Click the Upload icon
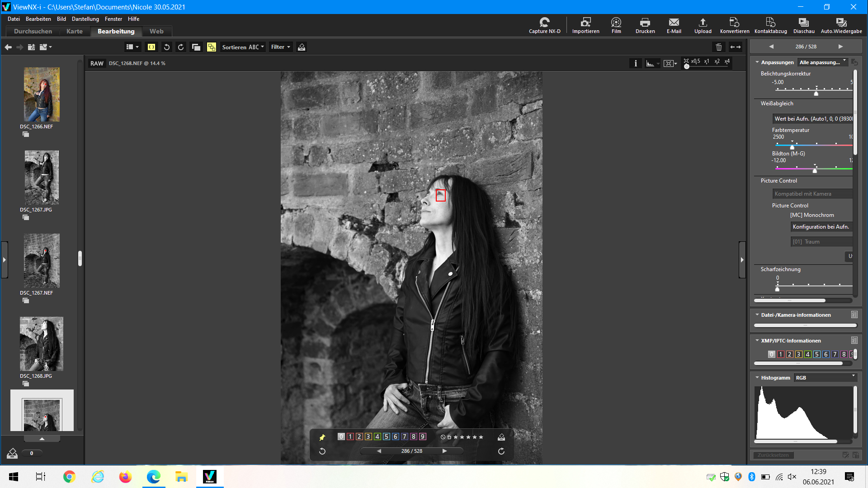 (x=703, y=25)
